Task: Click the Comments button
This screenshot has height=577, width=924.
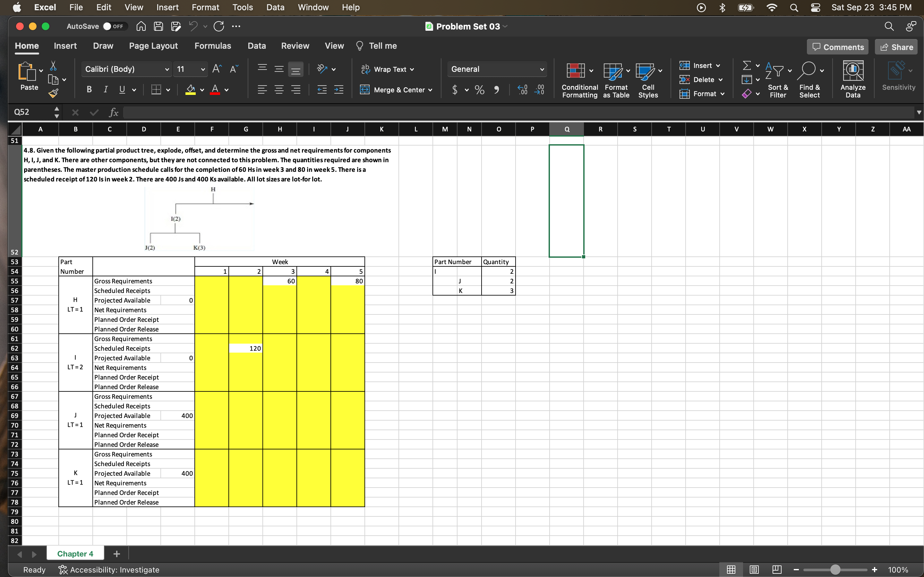Action: click(x=838, y=47)
